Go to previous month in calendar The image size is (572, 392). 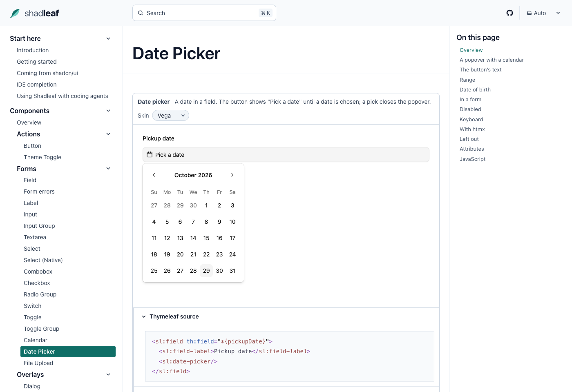click(154, 175)
